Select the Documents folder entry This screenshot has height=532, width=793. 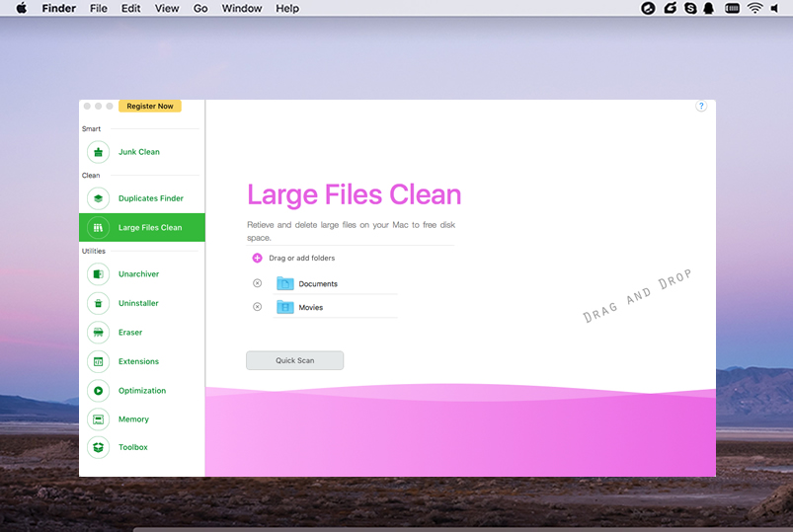(317, 284)
